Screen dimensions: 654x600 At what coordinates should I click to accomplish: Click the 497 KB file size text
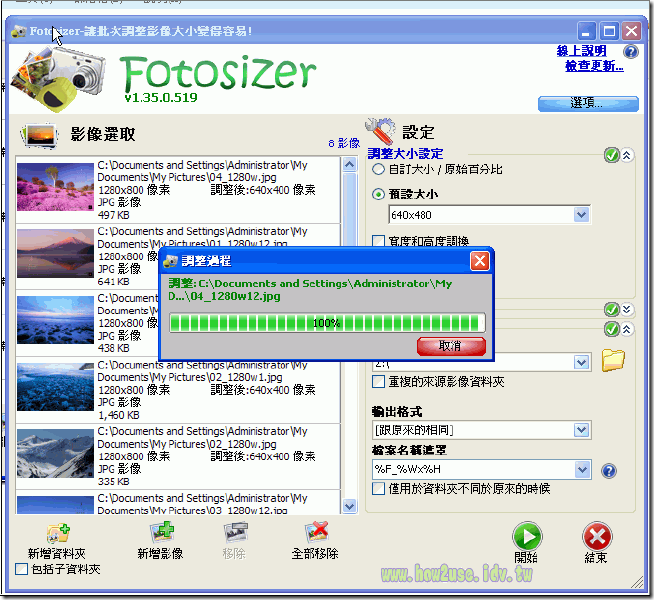[x=114, y=215]
